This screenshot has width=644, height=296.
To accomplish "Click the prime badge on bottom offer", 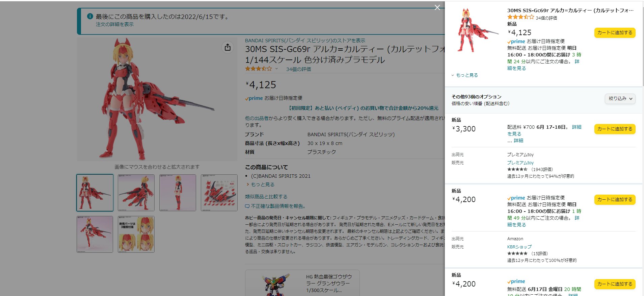I will [516, 281].
